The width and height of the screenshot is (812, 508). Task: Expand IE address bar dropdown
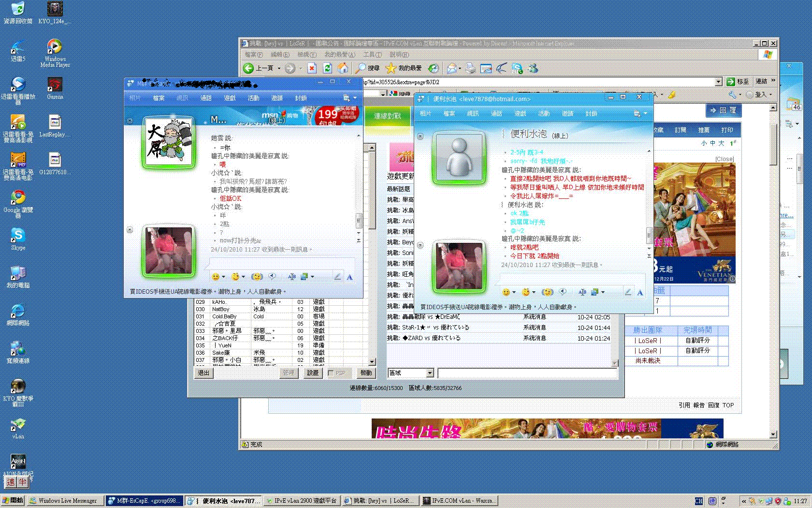tap(718, 82)
